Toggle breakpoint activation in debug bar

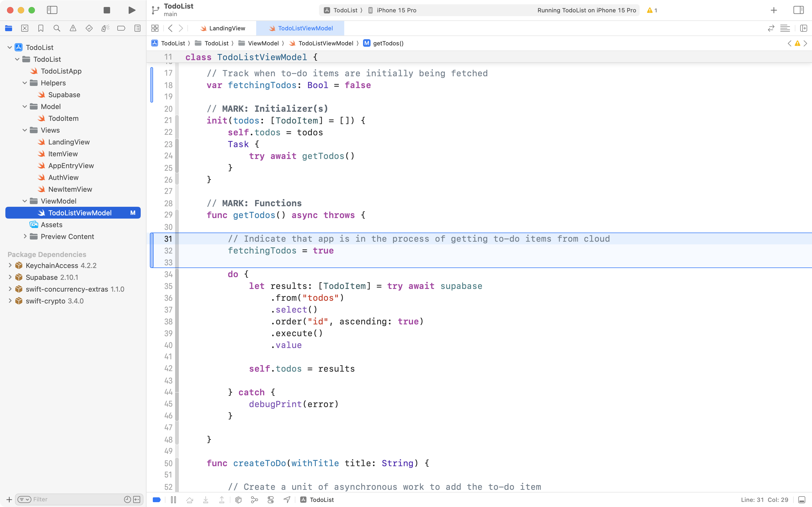click(x=156, y=499)
